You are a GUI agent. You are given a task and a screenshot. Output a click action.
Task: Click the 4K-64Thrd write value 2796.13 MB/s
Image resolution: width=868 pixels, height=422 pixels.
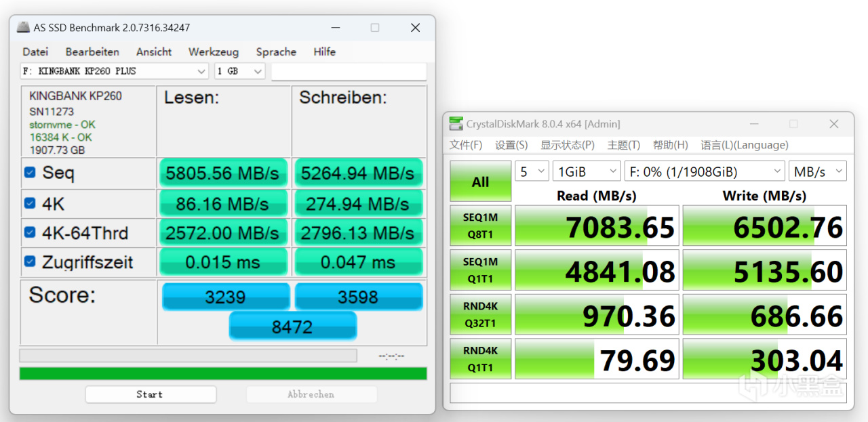pyautogui.click(x=358, y=232)
